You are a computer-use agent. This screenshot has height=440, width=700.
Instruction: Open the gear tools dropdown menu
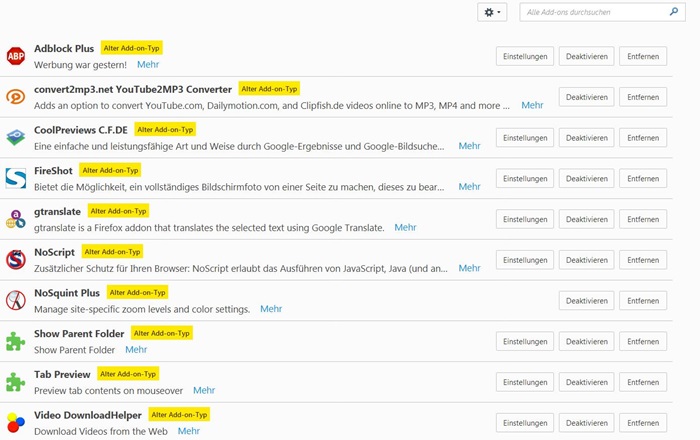point(492,12)
